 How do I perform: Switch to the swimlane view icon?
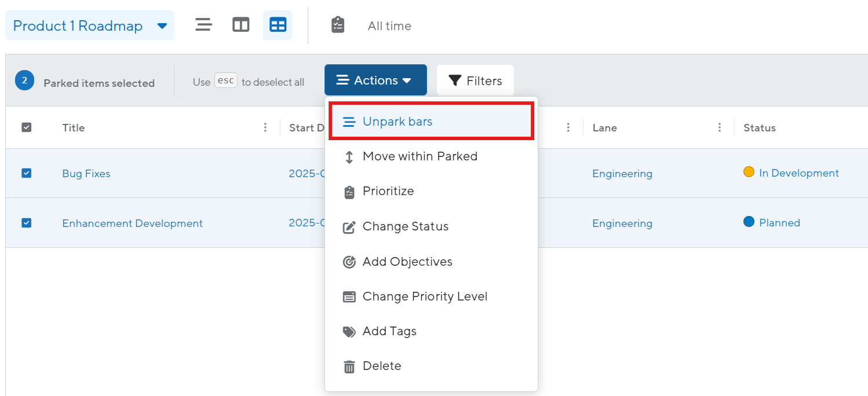click(x=240, y=25)
